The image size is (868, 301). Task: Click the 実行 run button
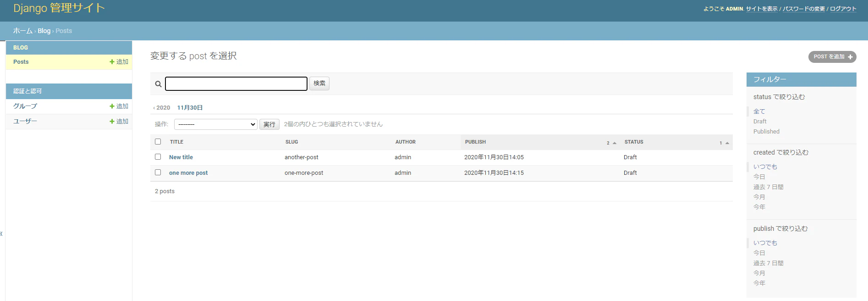269,124
